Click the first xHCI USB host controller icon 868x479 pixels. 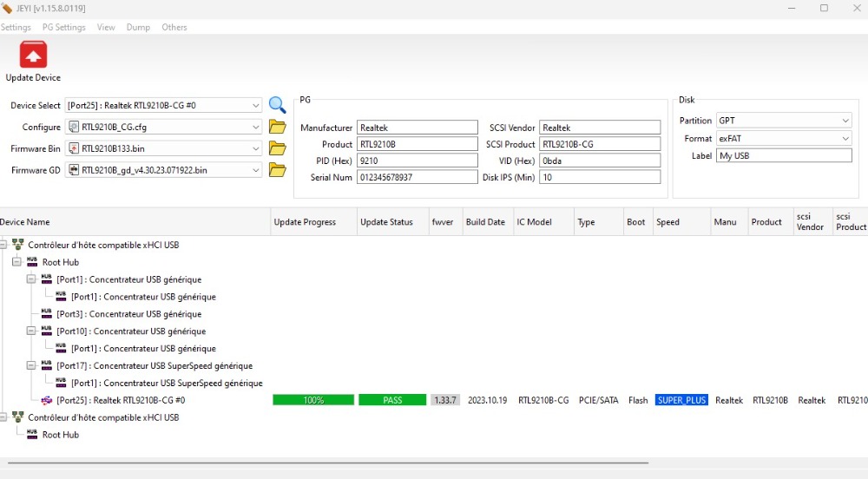coord(17,245)
